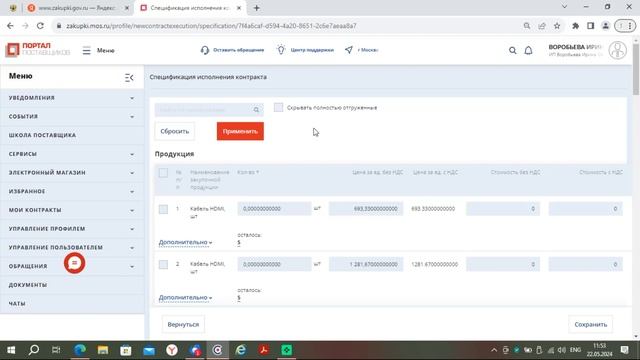Expand Дополнительно under product row 2
640x360 pixels.
point(185,298)
